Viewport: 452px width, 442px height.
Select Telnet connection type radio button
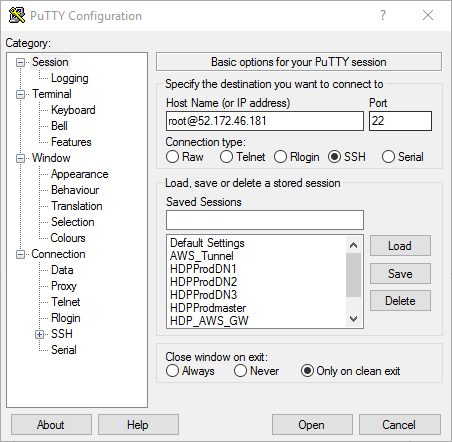point(226,157)
